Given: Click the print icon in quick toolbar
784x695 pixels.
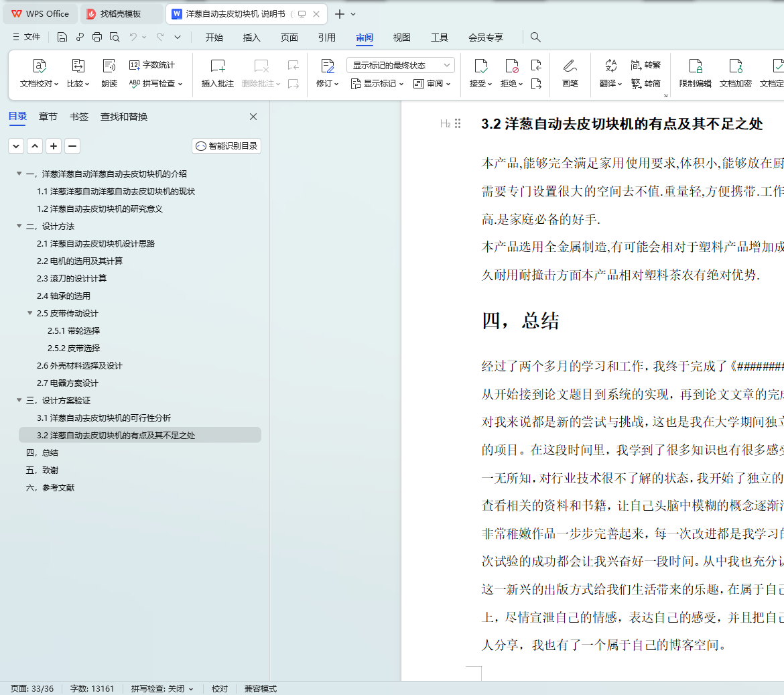Looking at the screenshot, I should click(97, 37).
